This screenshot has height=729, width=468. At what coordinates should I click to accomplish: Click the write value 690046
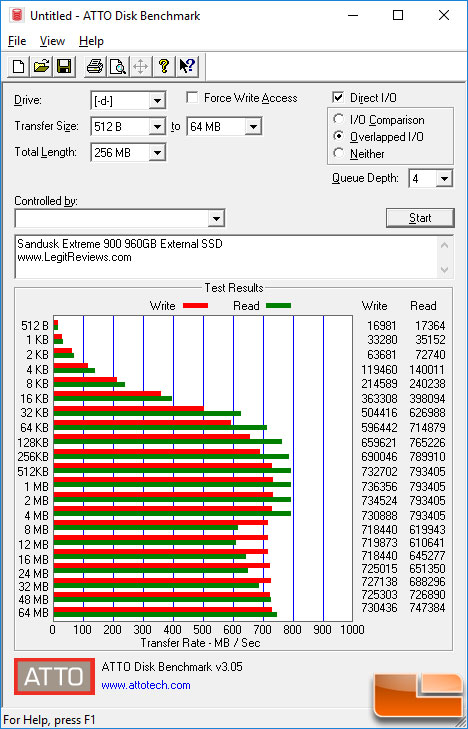379,457
